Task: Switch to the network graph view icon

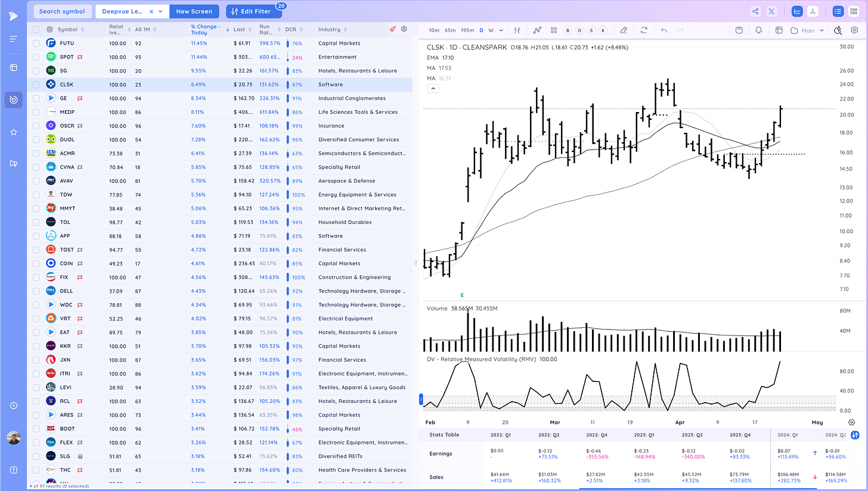Action: pos(813,11)
